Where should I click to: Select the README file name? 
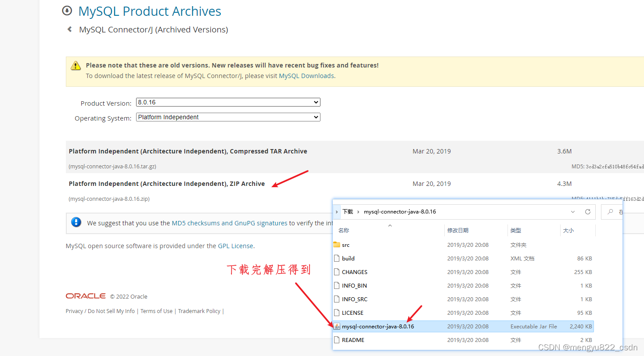pos(353,340)
